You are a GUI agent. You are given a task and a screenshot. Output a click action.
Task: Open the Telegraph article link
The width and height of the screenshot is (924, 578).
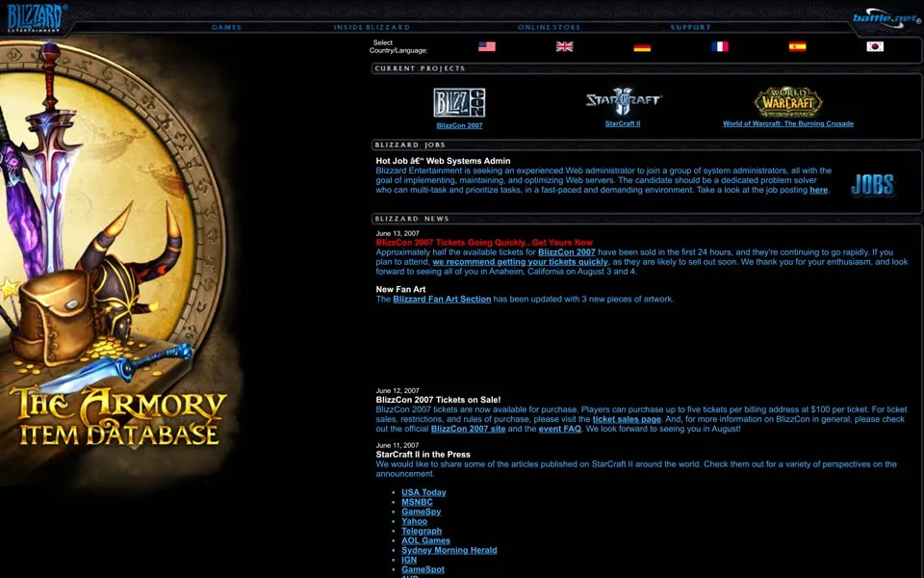(422, 531)
